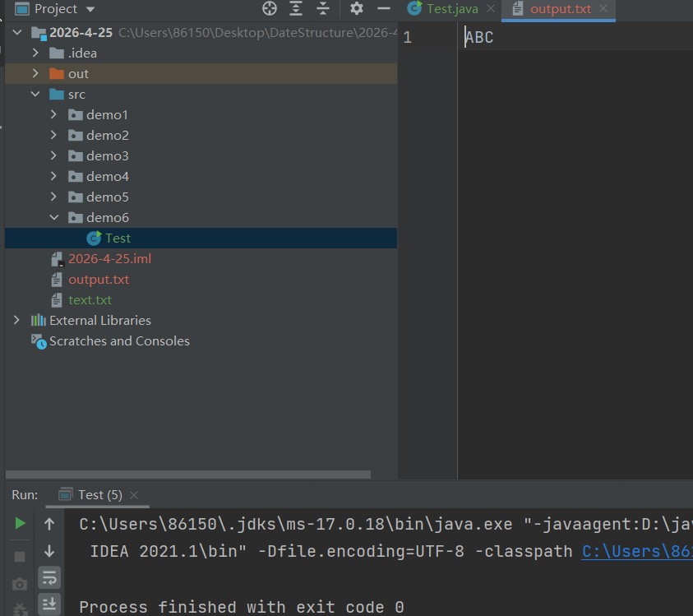Click the Select Opened File crosshair icon

270,9
